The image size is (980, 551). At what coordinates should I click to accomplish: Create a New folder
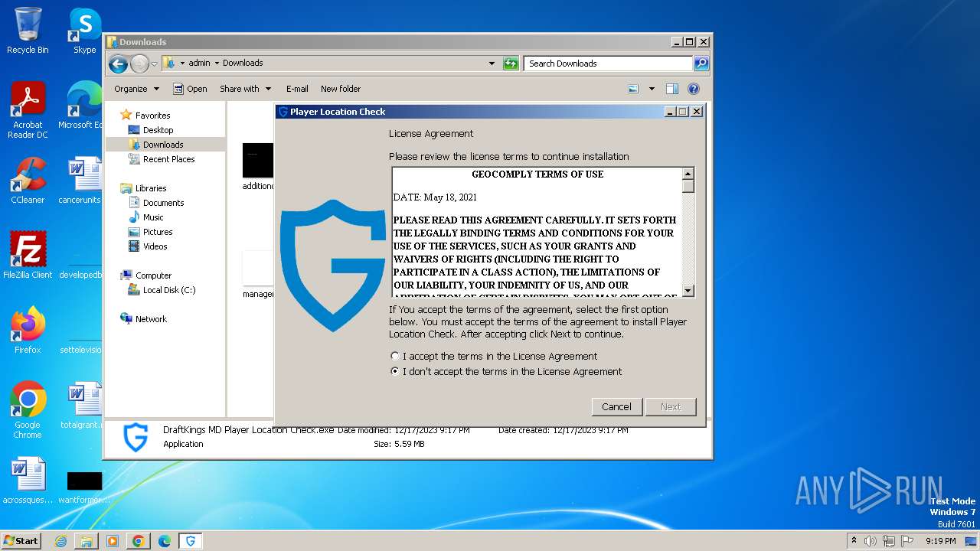point(341,89)
